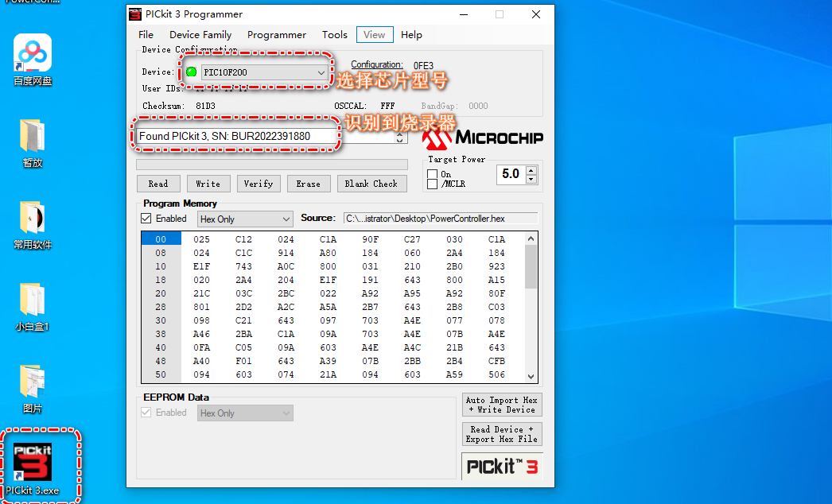Image resolution: width=832 pixels, height=504 pixels.
Task: Click the program memory scrollbar down arrow
Action: point(531,376)
